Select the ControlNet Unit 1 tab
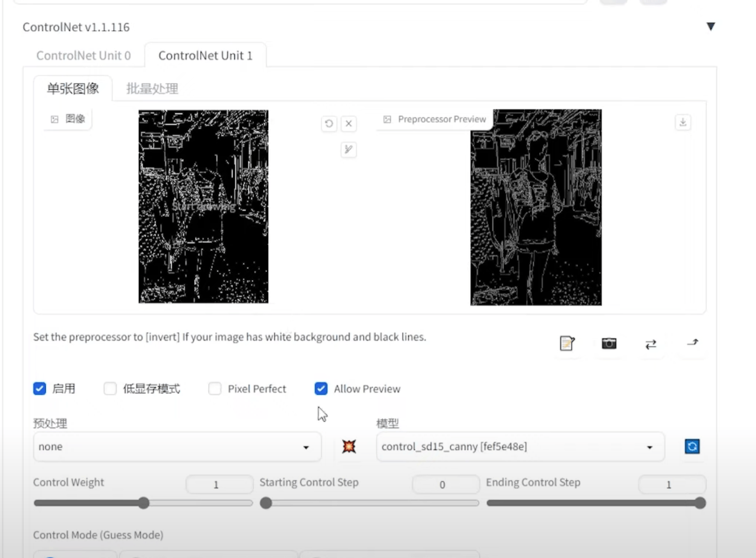The height and width of the screenshot is (558, 756). tap(206, 55)
